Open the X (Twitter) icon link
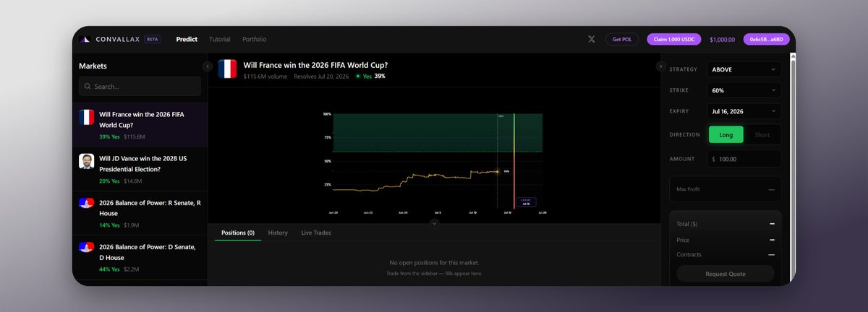This screenshot has height=312, width=868. click(x=592, y=39)
